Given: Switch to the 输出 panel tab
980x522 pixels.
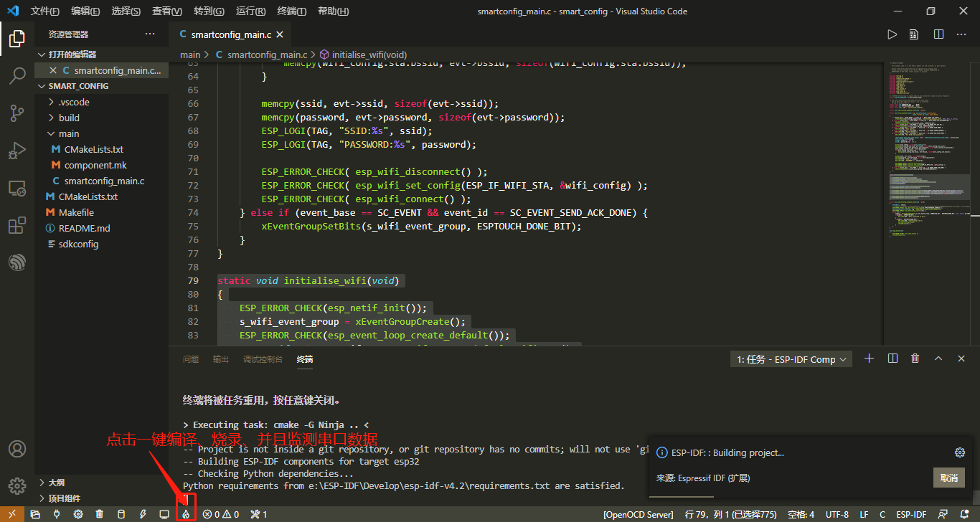Looking at the screenshot, I should pos(221,359).
